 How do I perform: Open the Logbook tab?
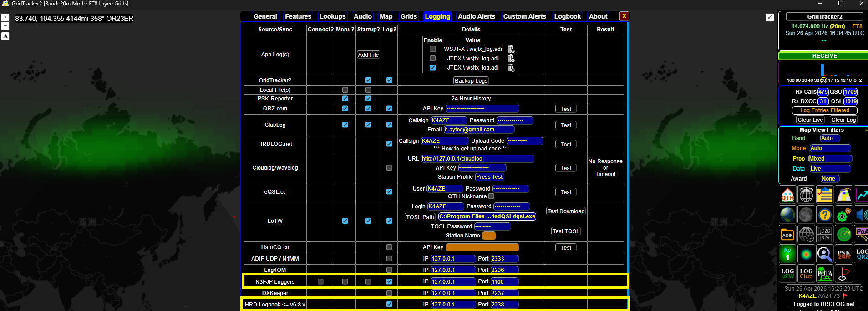[567, 16]
